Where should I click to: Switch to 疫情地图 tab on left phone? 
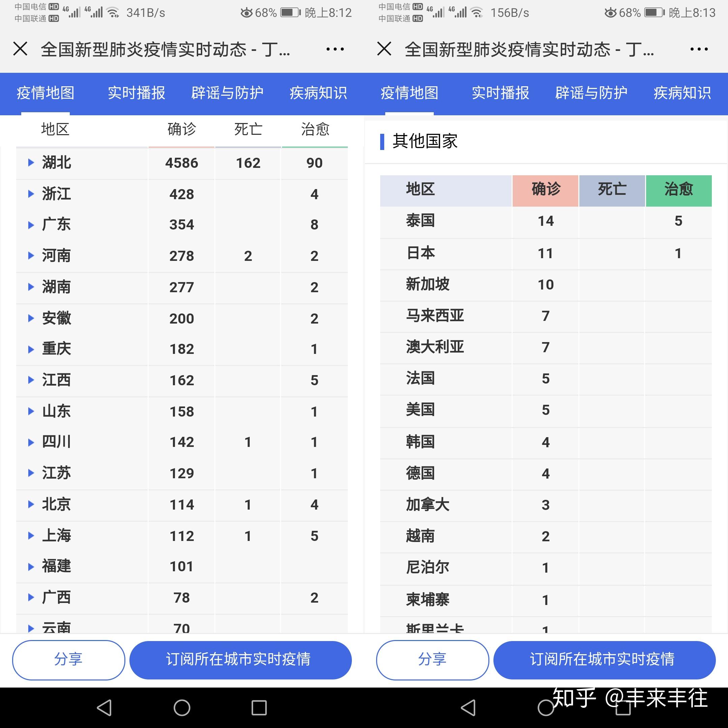click(x=45, y=93)
